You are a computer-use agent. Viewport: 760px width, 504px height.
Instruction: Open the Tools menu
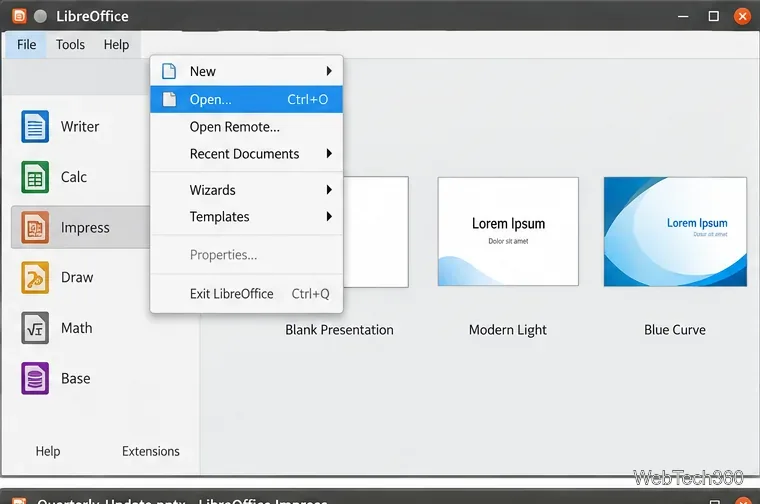click(x=70, y=45)
